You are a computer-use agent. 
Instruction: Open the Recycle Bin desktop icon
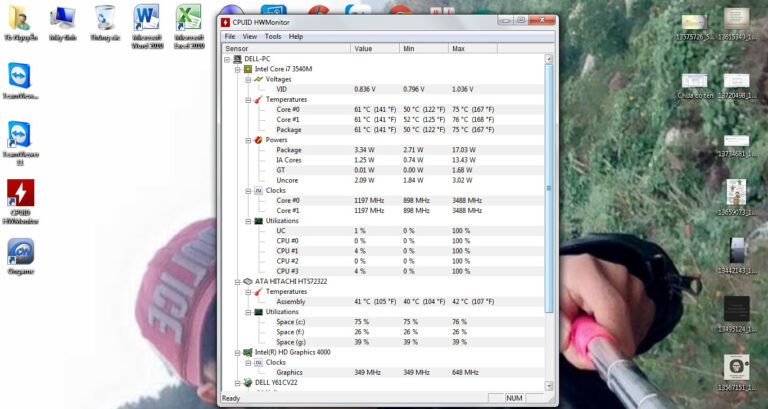[105, 23]
